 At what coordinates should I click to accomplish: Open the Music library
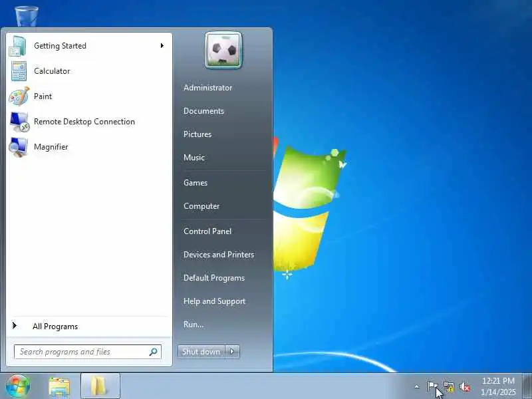click(x=194, y=158)
